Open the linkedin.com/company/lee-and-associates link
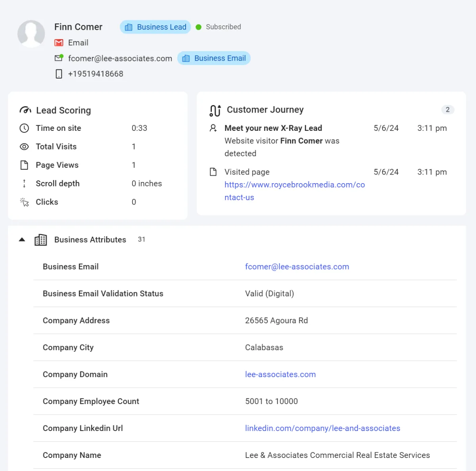This screenshot has height=471, width=476. [x=322, y=428]
